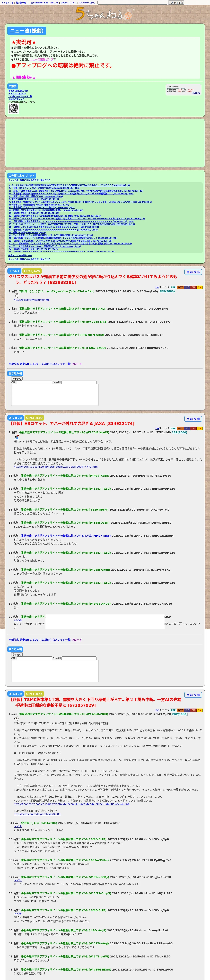Open the 書き込む前に読んでね link
210x980 pixels.
click(18, 91)
